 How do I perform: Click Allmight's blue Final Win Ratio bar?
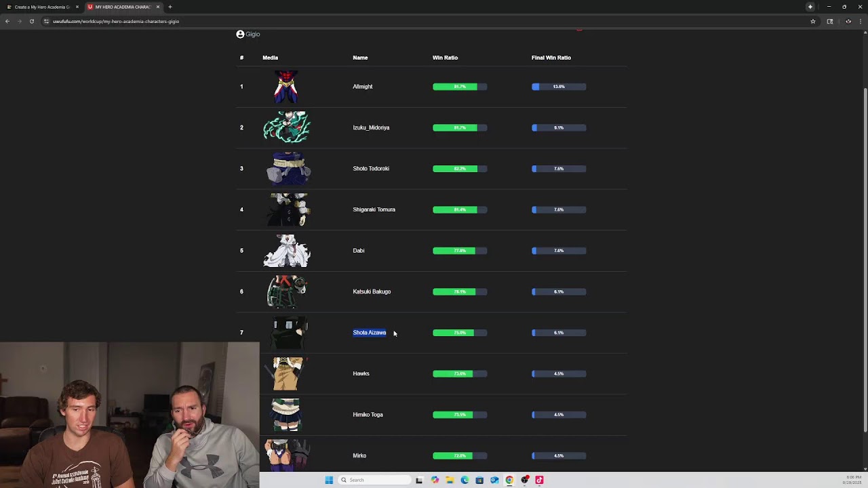[536, 87]
